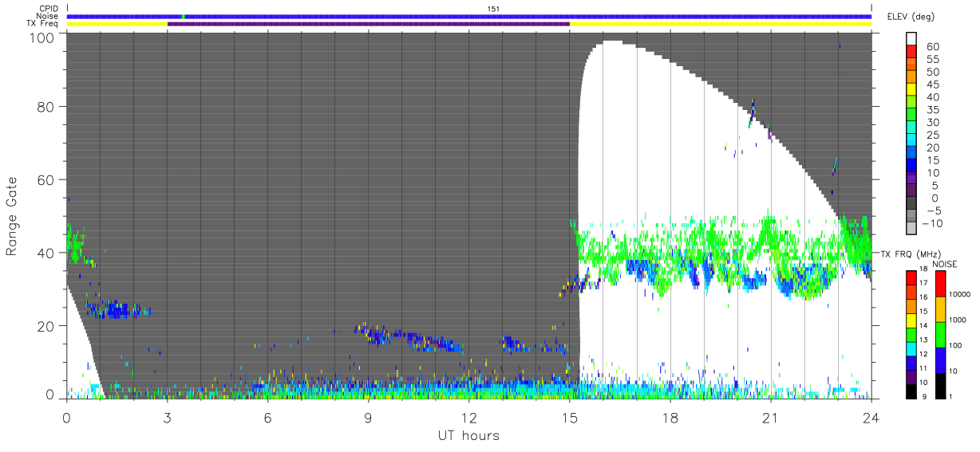980x452 pixels.
Task: Click the 80 tick on the Range Gate axis
Action: pyautogui.click(x=47, y=107)
